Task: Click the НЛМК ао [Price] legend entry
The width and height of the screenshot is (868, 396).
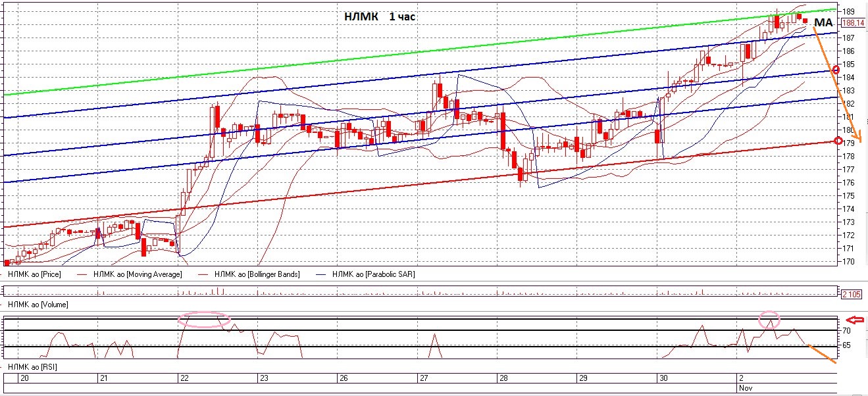Action: point(34,274)
